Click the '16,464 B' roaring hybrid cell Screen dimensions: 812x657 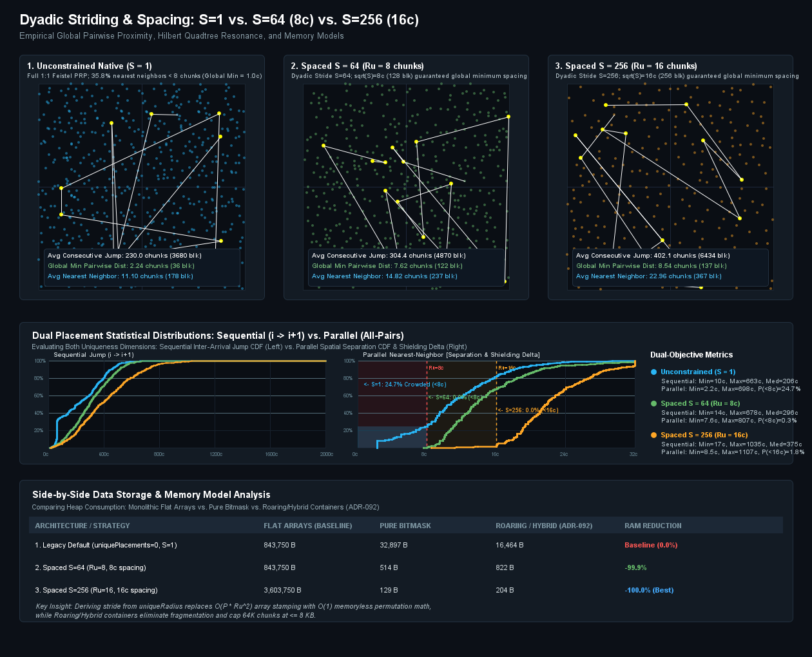pyautogui.click(x=510, y=545)
